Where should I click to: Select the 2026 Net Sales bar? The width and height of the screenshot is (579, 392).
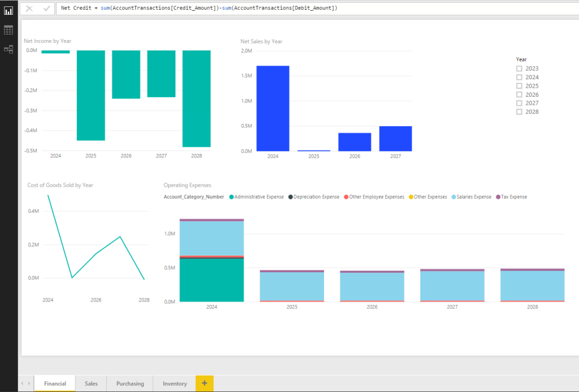tap(355, 142)
